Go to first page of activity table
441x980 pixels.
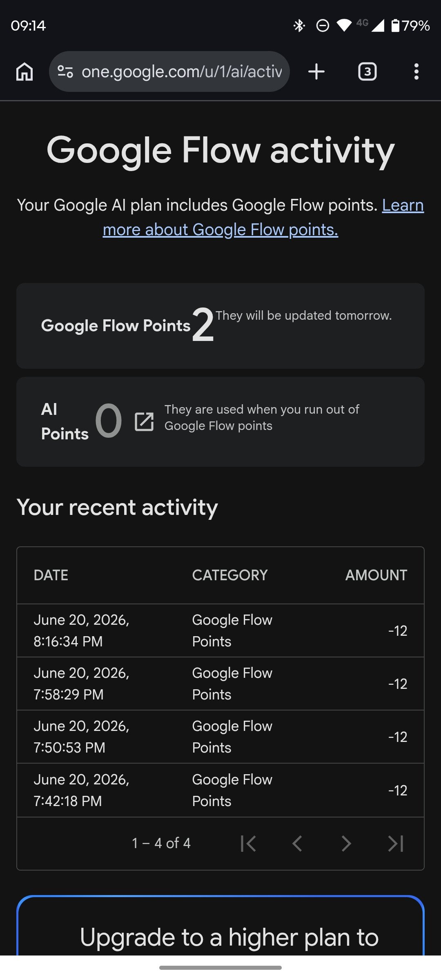point(248,844)
